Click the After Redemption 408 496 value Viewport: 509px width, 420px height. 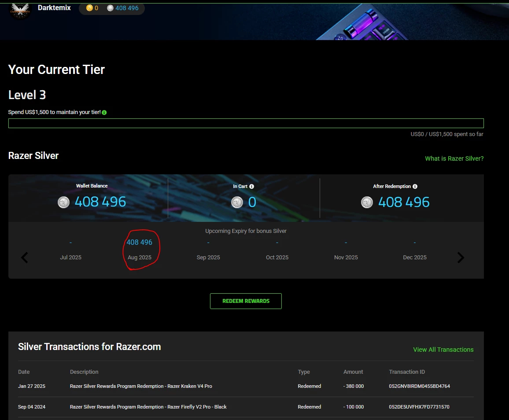pos(404,202)
